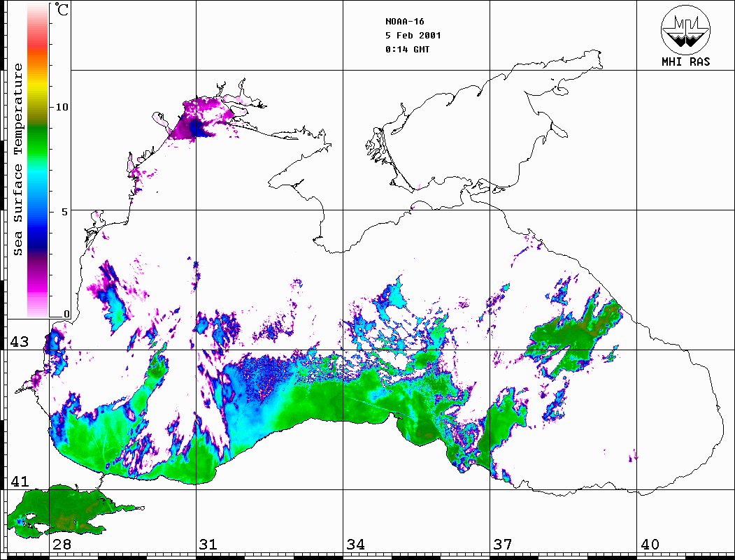This screenshot has height=560, width=735.
Task: Click longitude label '28'
Action: 62,544
